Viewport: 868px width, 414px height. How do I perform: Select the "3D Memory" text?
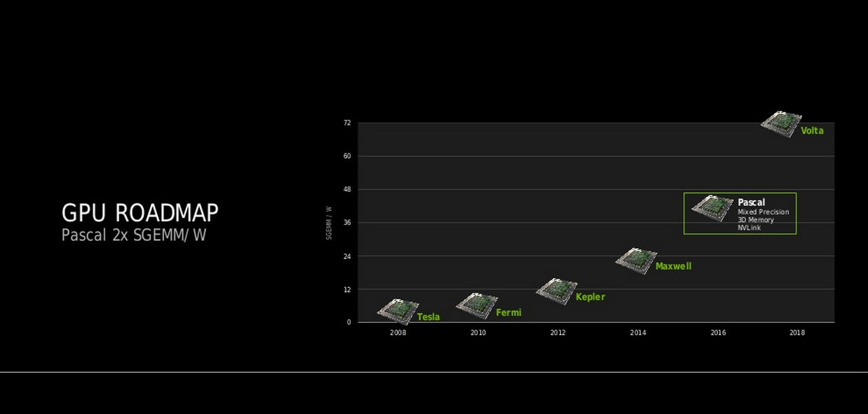(756, 220)
